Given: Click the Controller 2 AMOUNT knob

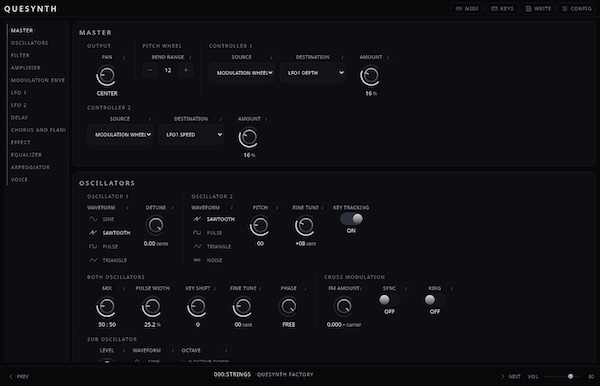Looking at the screenshot, I should tap(248, 137).
